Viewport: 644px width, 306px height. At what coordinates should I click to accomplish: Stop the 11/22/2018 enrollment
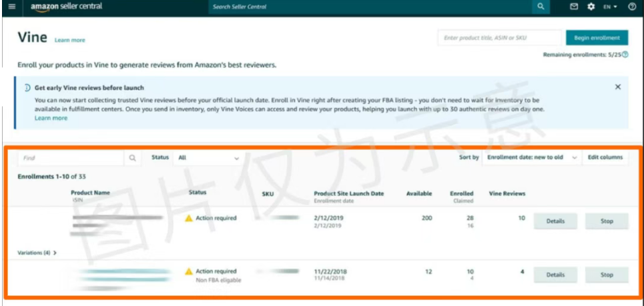point(607,275)
